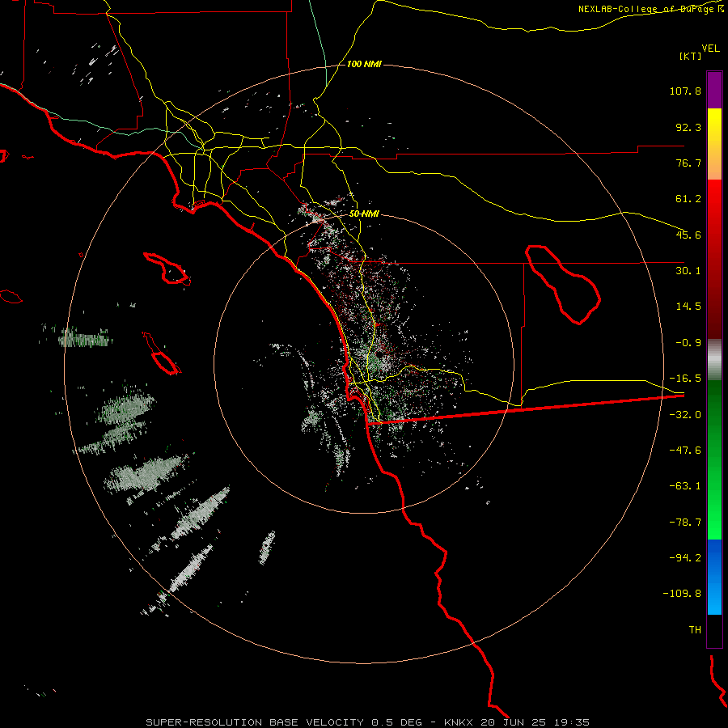Click the TH legend label
The width and height of the screenshot is (728, 728).
coord(695,630)
